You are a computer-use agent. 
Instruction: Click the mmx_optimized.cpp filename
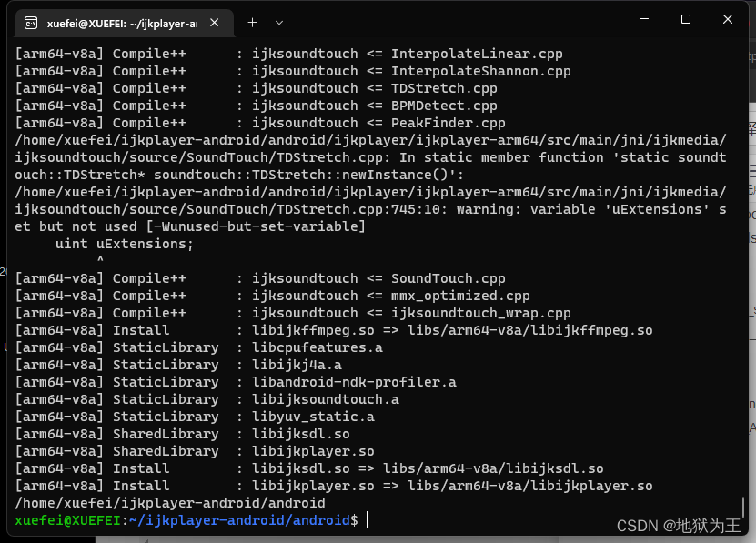460,296
